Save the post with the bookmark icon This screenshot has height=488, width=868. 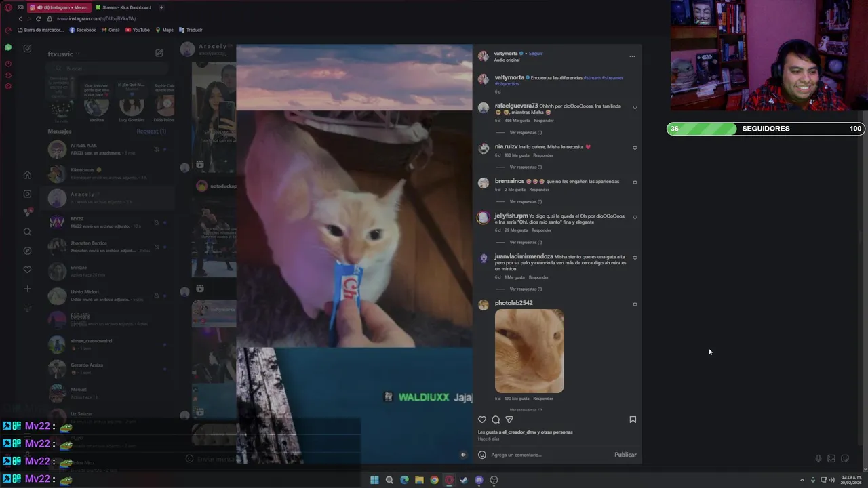[633, 420]
